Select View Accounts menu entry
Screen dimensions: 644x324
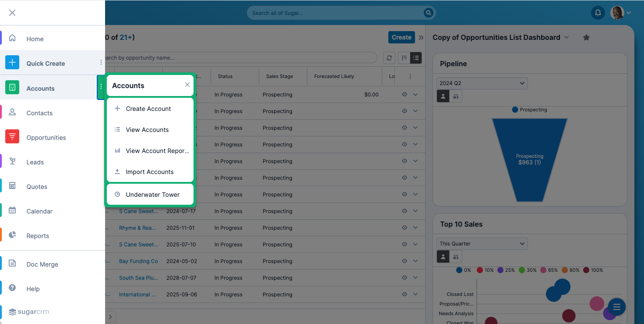150,130
